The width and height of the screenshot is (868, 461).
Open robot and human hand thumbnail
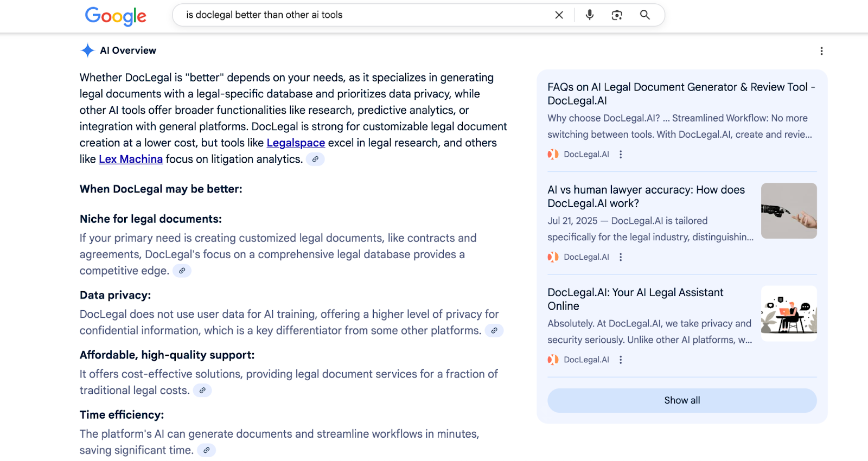click(789, 210)
